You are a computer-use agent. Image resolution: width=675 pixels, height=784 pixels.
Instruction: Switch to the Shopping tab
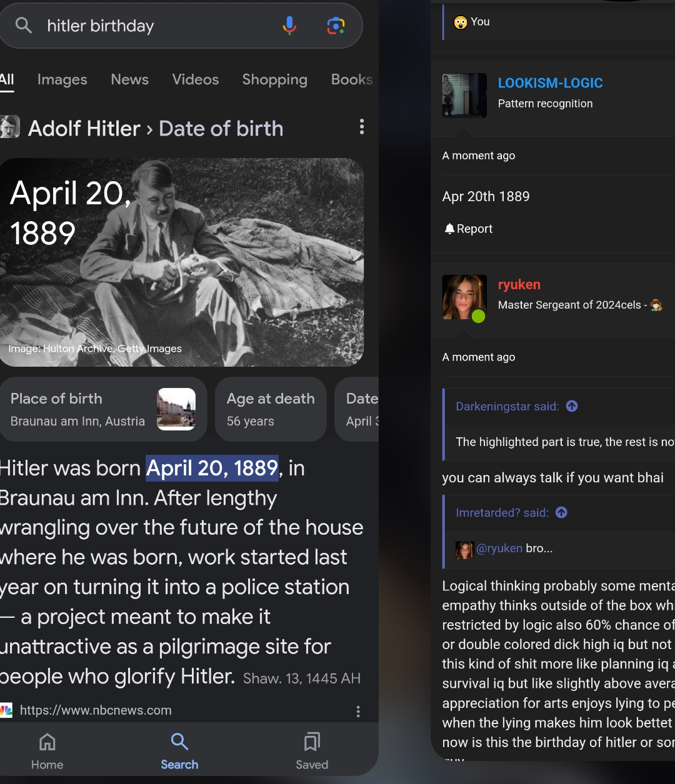275,79
